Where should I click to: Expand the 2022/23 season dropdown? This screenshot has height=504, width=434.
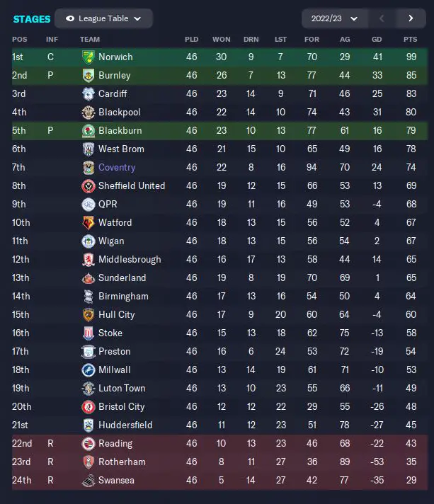click(334, 18)
